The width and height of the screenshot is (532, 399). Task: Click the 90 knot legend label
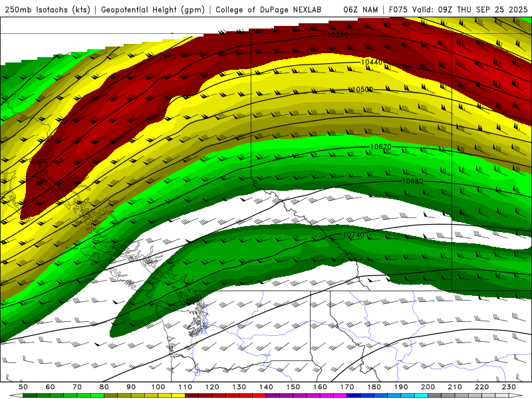coord(131,387)
